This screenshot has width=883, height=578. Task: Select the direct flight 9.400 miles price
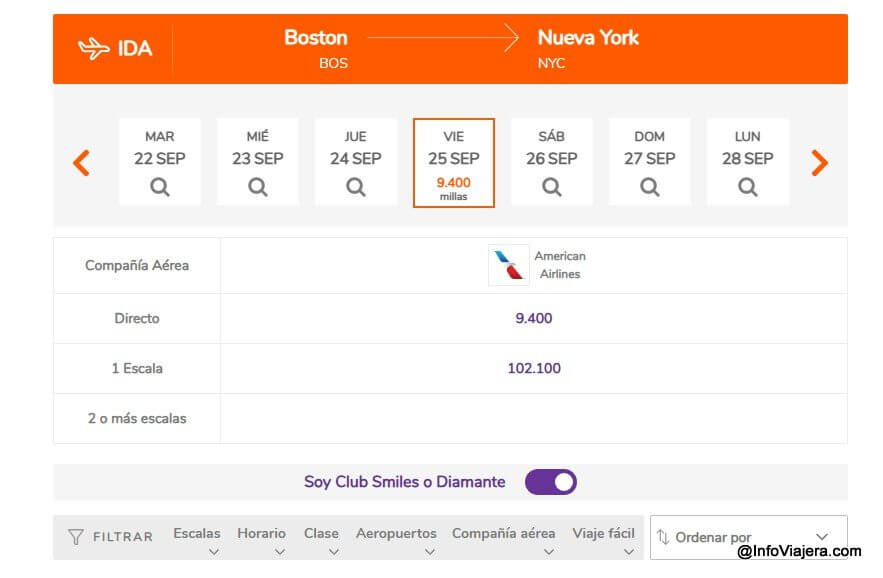click(534, 318)
